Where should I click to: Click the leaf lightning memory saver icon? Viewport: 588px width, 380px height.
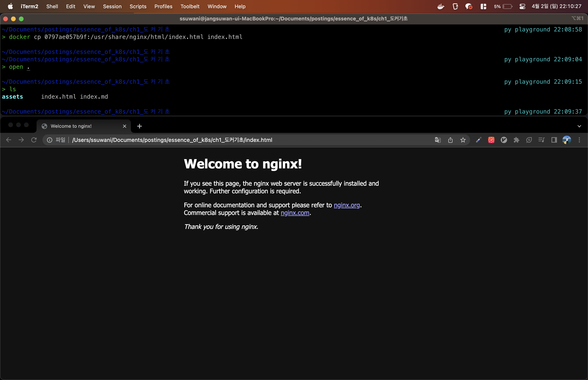tap(529, 140)
